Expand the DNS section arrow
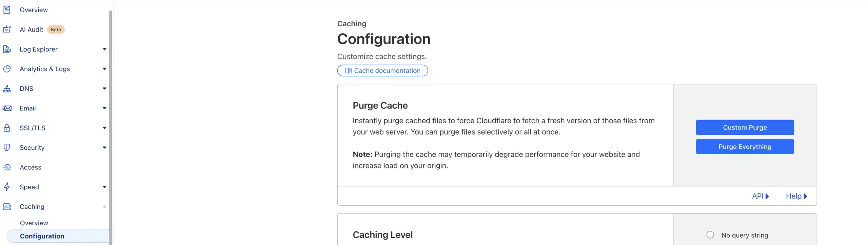868x245 pixels. 104,88
